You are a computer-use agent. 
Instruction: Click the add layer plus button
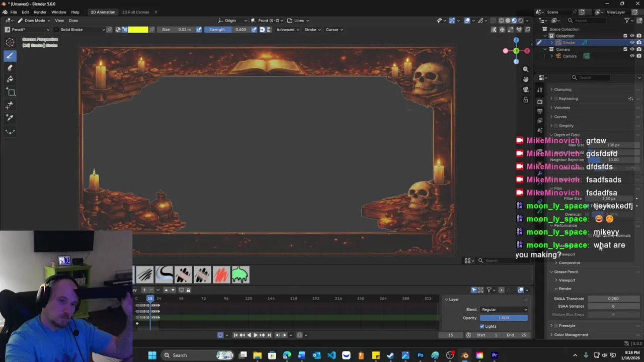144,290
